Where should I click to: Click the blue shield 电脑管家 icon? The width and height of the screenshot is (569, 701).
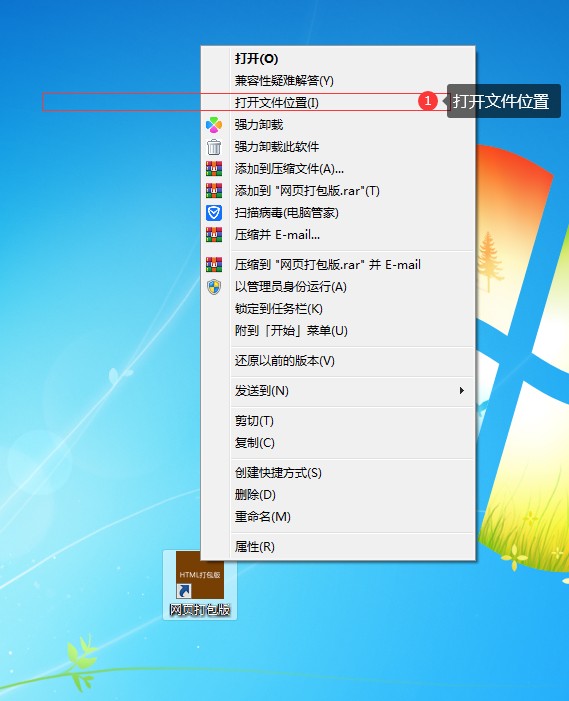[x=214, y=212]
